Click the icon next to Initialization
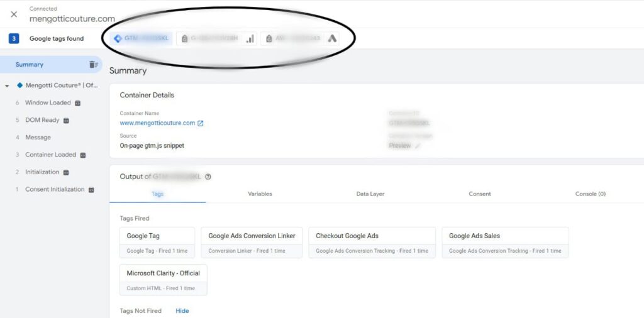 pos(66,172)
